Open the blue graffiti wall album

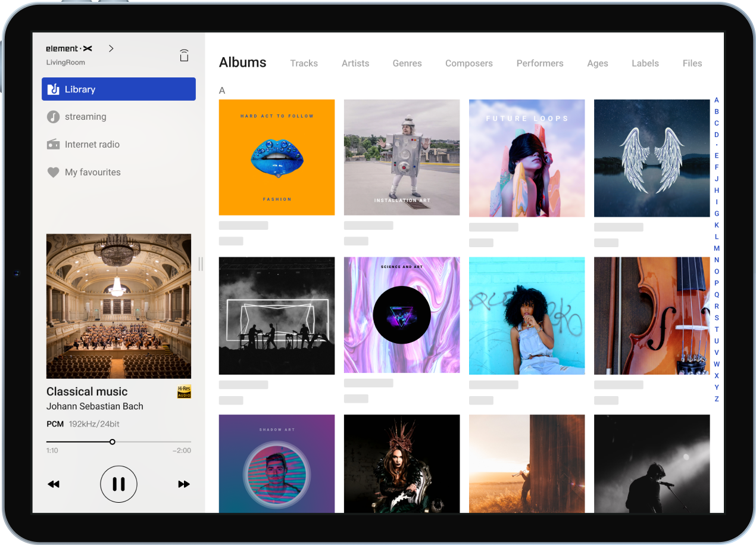(x=527, y=316)
